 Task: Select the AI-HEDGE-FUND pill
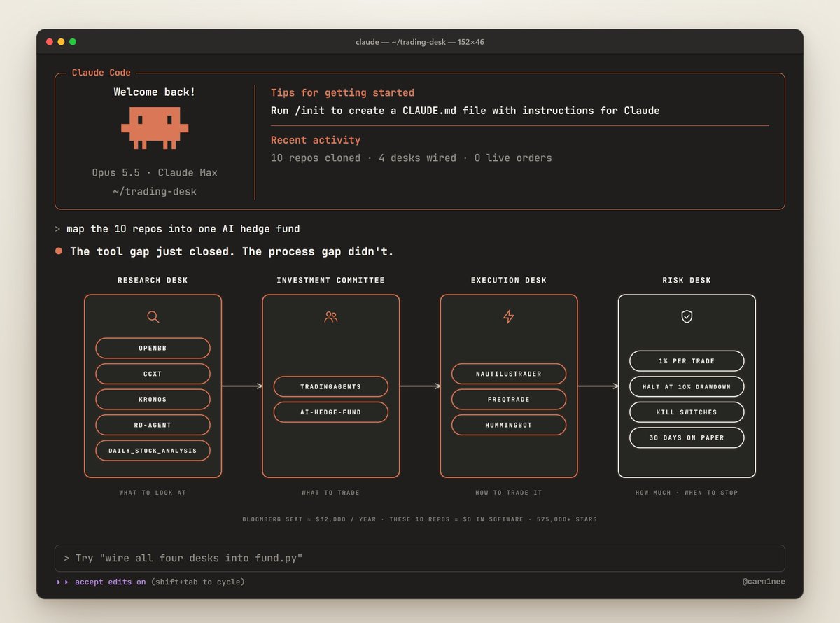(331, 412)
